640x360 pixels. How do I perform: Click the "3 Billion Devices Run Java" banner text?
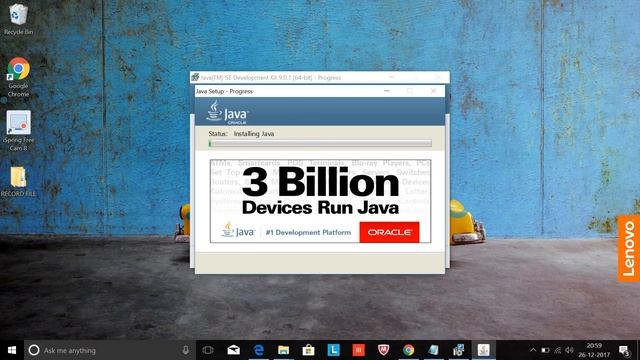(x=320, y=191)
